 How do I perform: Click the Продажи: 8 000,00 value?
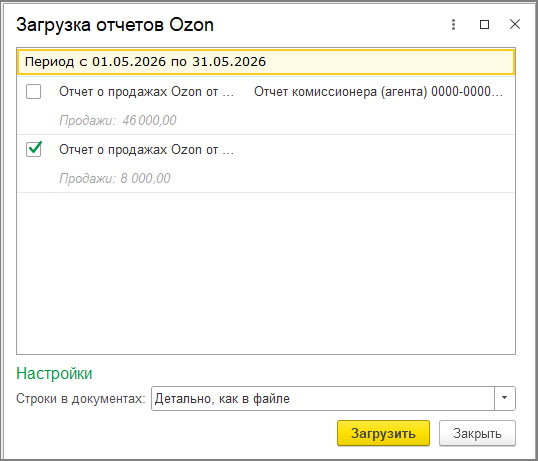point(115,178)
